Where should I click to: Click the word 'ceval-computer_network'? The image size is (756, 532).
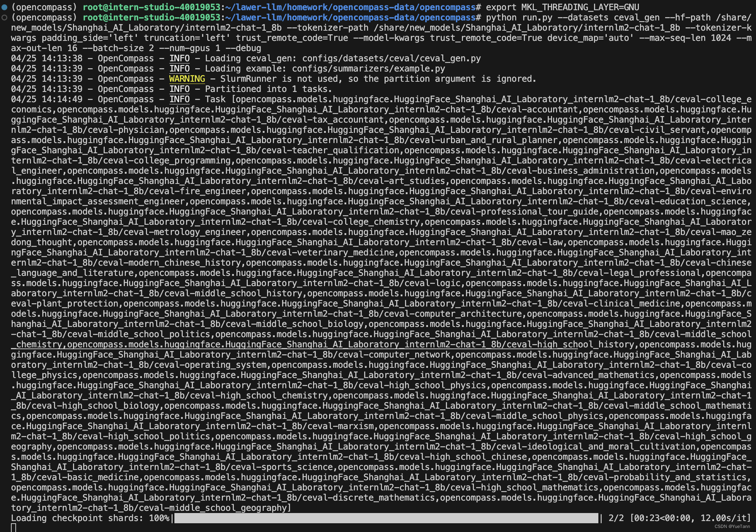394,355
